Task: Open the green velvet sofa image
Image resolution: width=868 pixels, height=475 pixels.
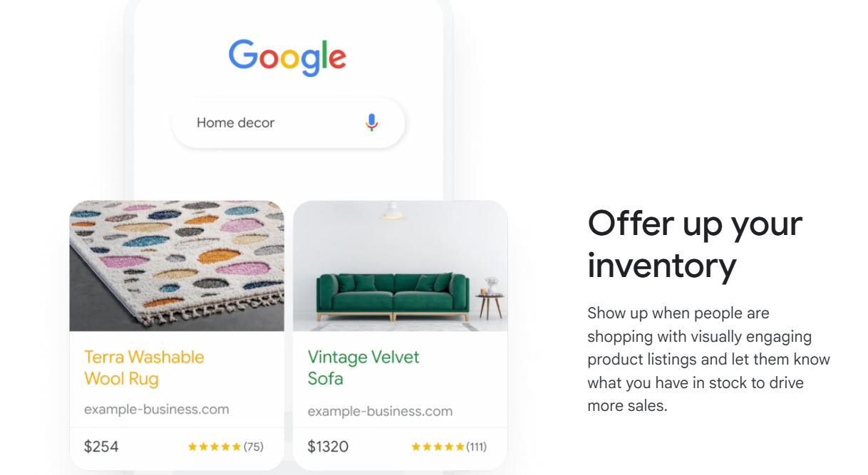Action: click(x=401, y=266)
